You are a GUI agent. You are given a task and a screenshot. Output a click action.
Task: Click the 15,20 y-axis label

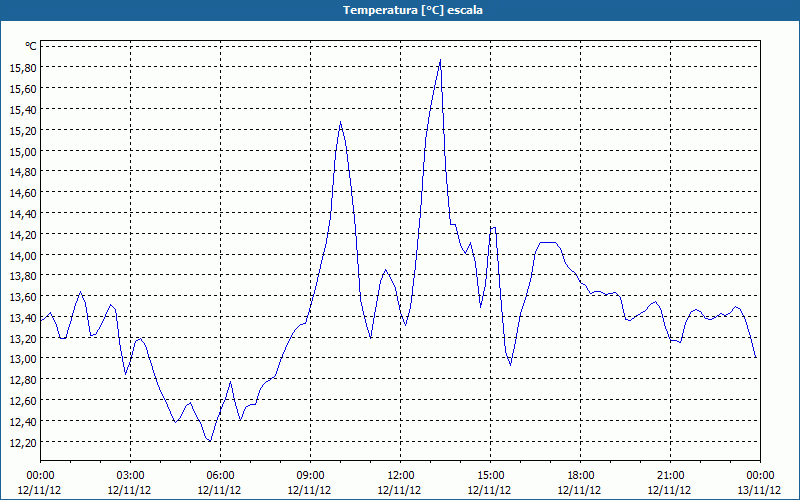click(x=23, y=130)
